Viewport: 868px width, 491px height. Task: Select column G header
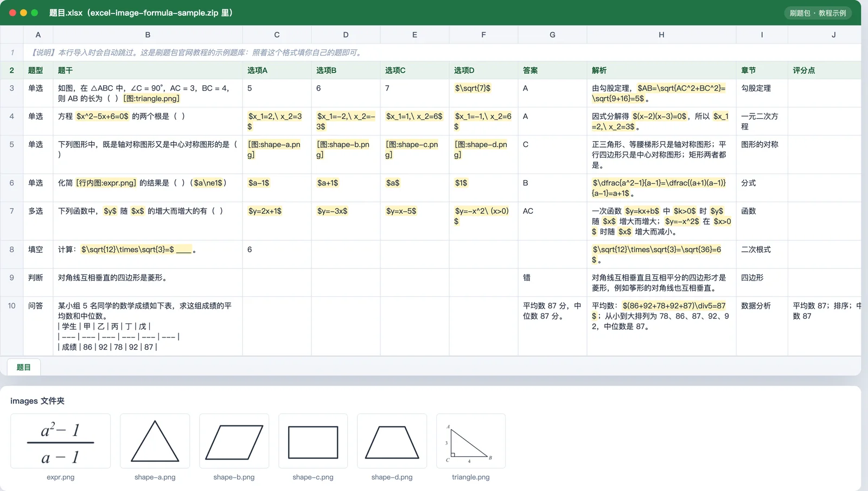[552, 35]
